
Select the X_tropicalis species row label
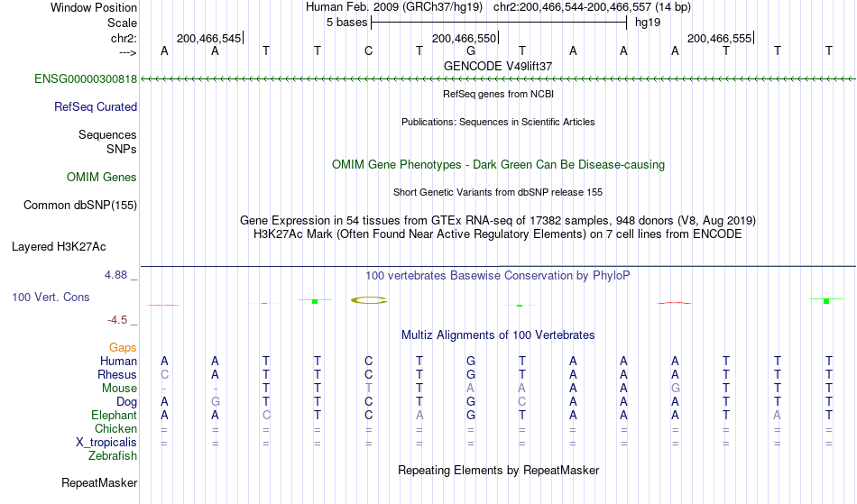click(x=106, y=443)
